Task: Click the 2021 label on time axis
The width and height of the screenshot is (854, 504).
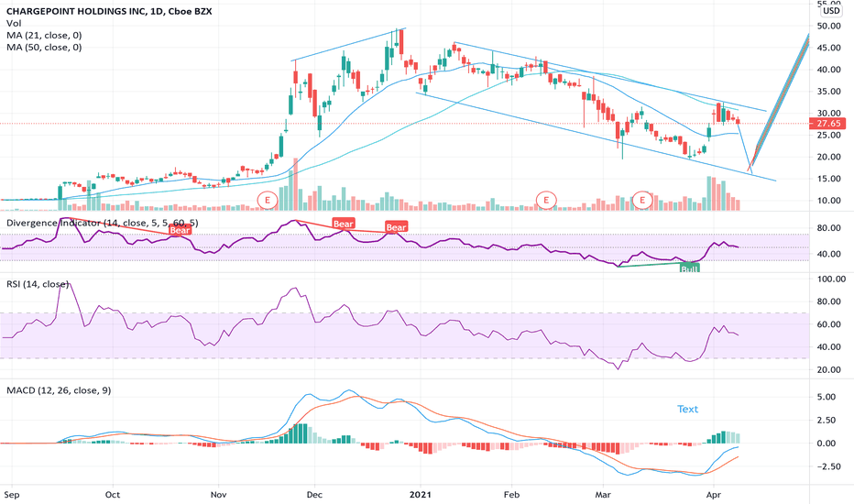Action: coord(420,495)
